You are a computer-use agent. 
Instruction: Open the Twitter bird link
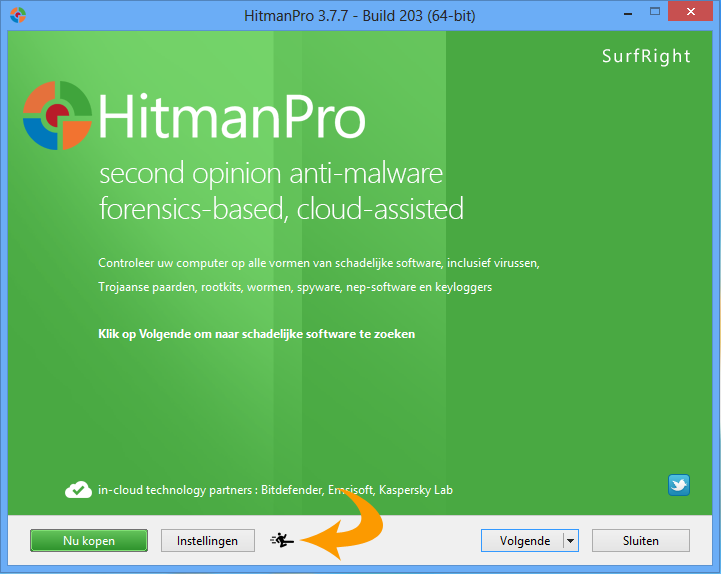click(679, 485)
